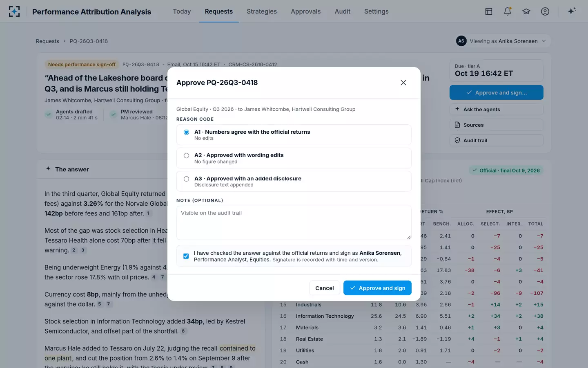588x368 pixels.
Task: Close the Approve PQ-26Q3-0418 dialog
Action: pos(403,83)
